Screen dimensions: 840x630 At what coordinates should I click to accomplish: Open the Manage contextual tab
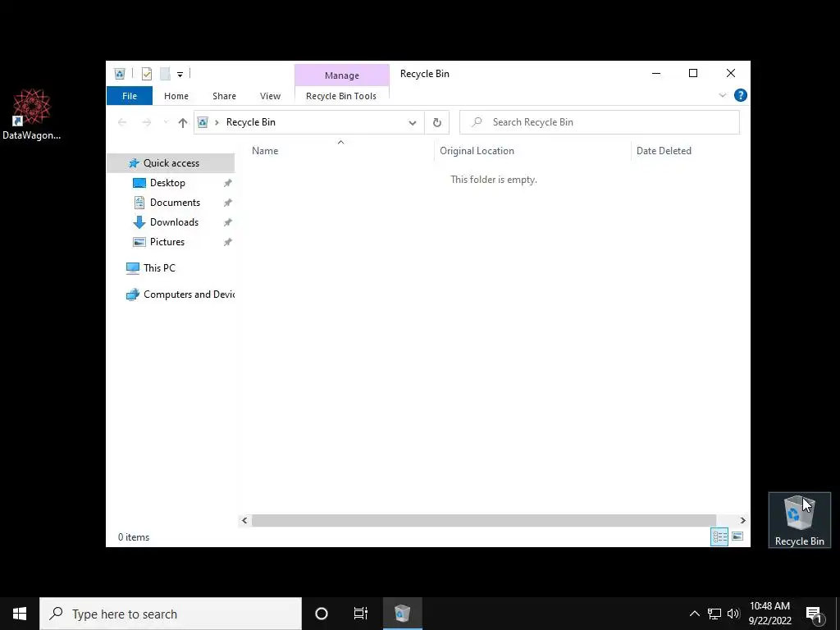(x=342, y=75)
